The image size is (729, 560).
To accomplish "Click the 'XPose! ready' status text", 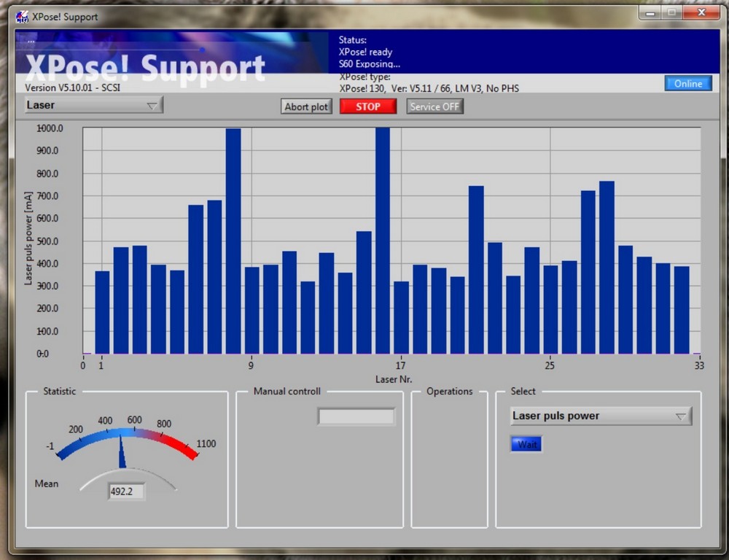I will coord(365,52).
